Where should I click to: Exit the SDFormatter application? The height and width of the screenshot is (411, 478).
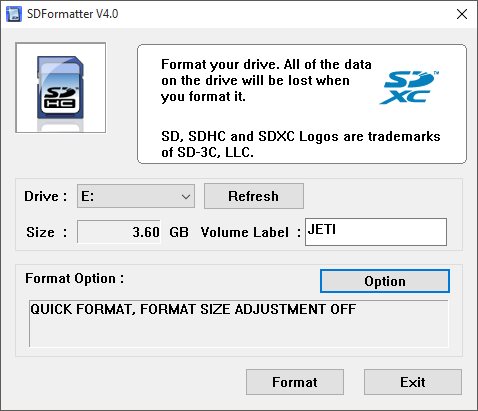(x=413, y=382)
